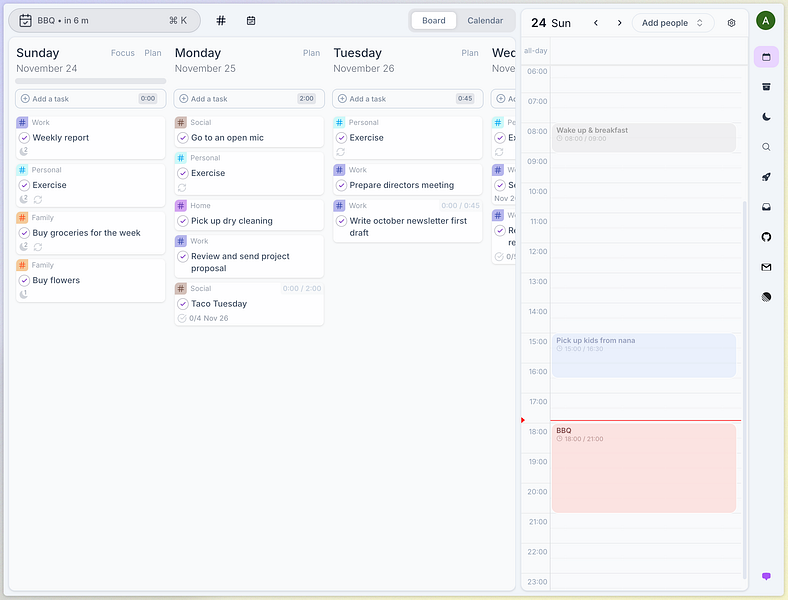Image resolution: width=788 pixels, height=600 pixels.
Task: Click the Family hashtag on Buy flowers card
Action: point(22,265)
